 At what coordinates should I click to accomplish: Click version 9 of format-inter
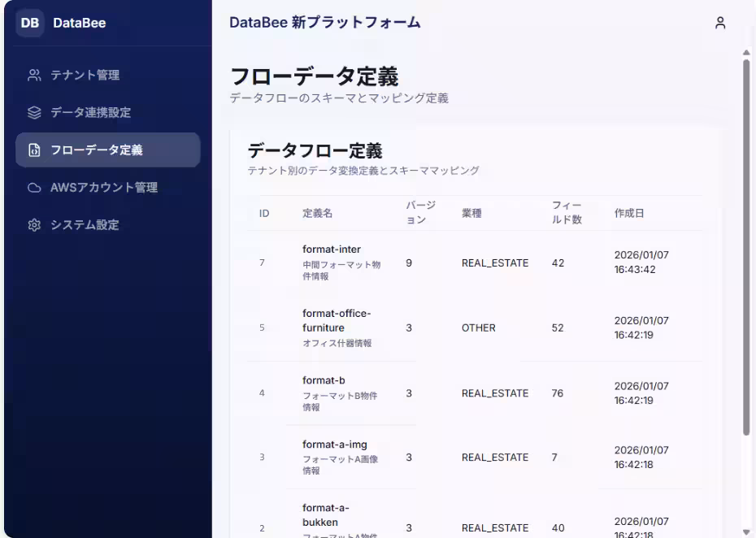(409, 263)
